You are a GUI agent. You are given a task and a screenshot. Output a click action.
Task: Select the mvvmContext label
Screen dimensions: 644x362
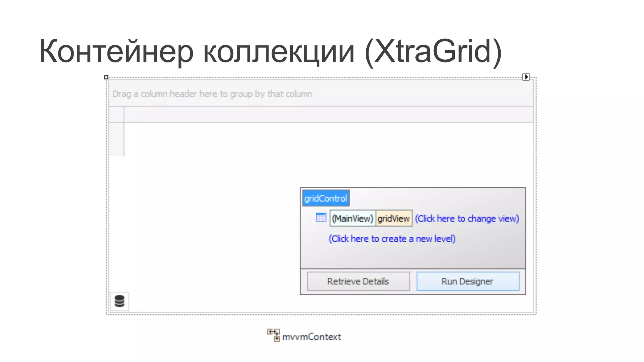[x=312, y=337]
